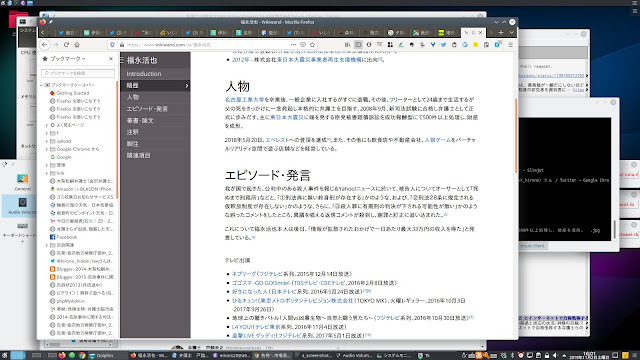Viewport: 640px width, 360px height.
Task: Click the Firefox page vertical scrollbar
Action: pyautogui.click(x=516, y=135)
